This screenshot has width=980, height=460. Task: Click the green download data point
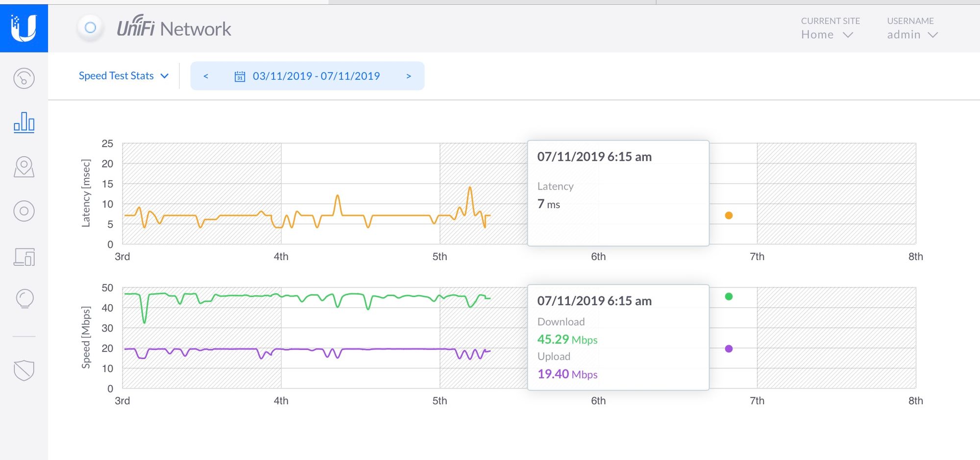729,296
